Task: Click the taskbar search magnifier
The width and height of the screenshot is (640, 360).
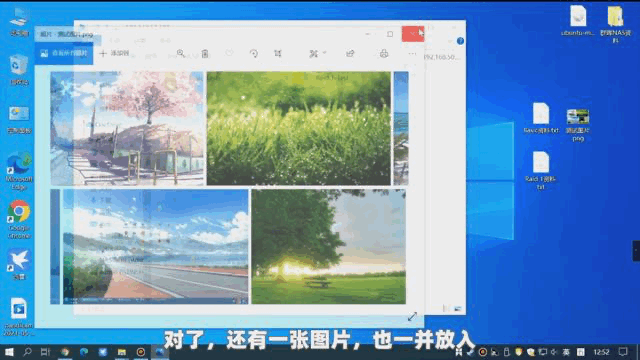Action: pyautogui.click(x=27, y=352)
